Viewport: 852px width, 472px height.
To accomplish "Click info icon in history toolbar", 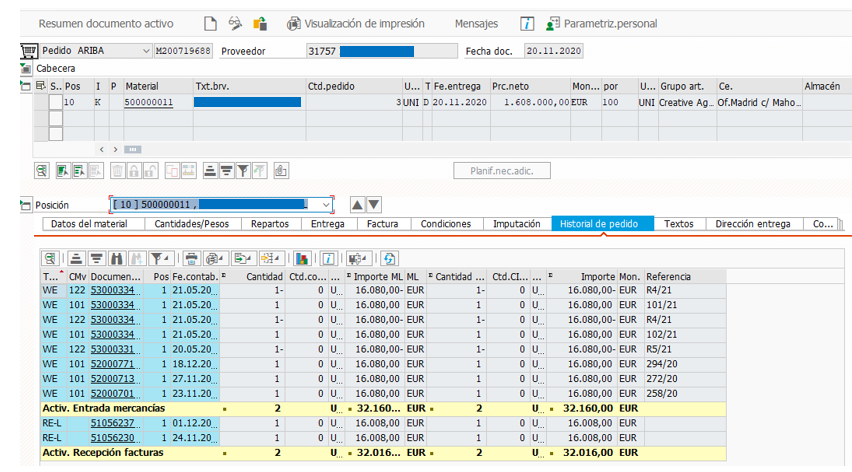I will (x=328, y=259).
